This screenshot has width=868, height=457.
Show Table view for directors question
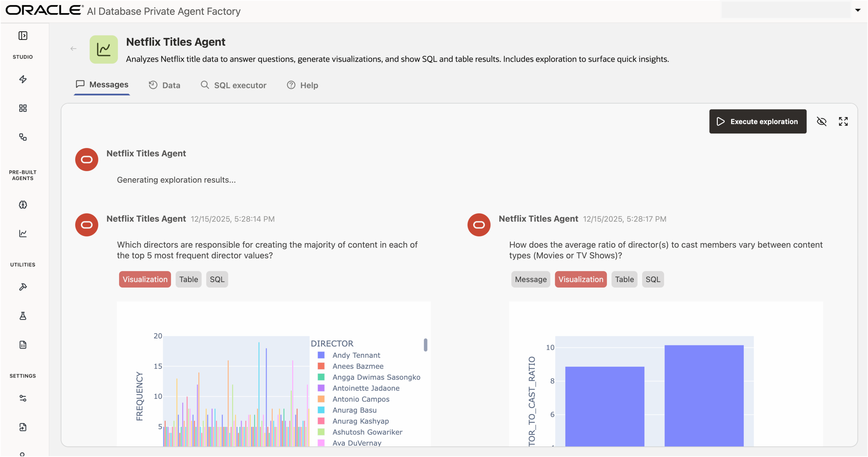tap(188, 280)
